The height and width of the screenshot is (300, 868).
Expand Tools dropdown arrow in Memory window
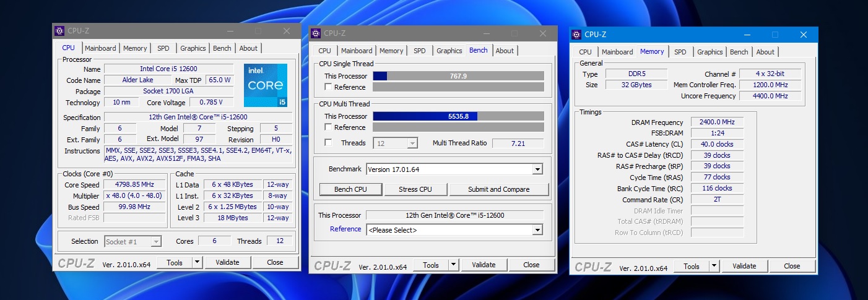[x=714, y=266]
